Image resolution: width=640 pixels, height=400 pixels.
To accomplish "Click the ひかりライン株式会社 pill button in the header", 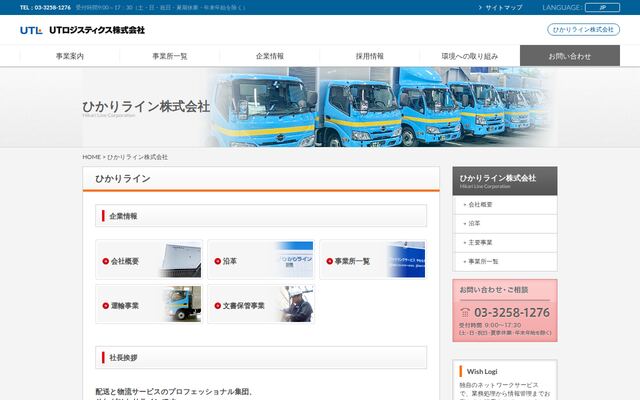I will (583, 29).
